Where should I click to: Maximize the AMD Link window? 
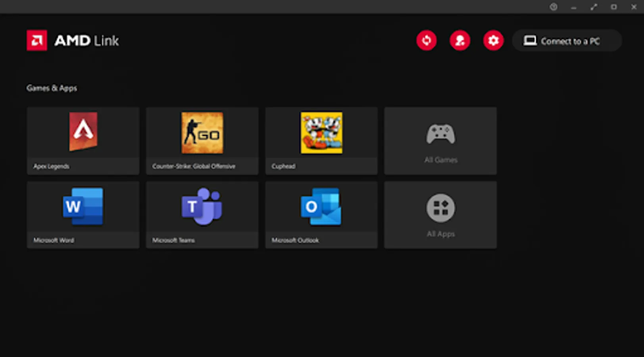(x=614, y=7)
